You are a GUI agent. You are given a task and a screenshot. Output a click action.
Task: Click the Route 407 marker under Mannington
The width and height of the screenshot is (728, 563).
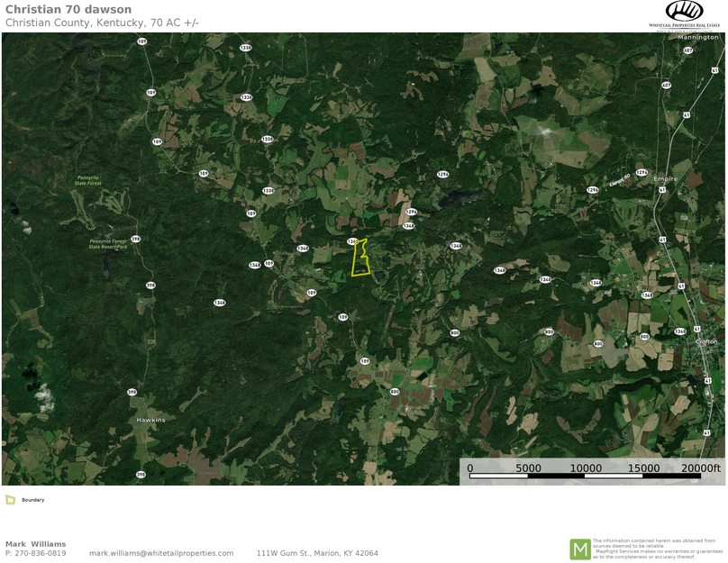(688, 50)
